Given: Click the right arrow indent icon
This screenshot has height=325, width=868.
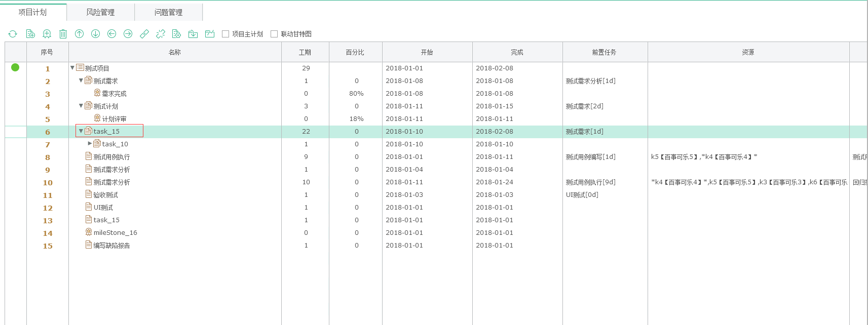Looking at the screenshot, I should point(128,34).
